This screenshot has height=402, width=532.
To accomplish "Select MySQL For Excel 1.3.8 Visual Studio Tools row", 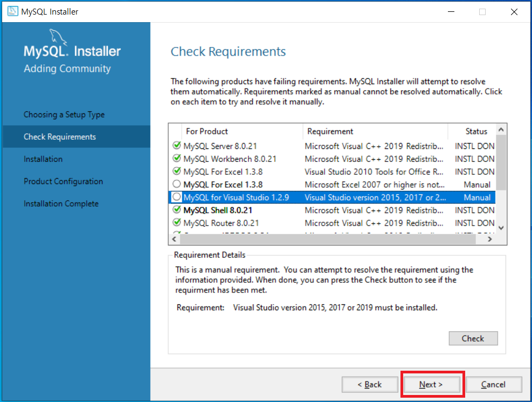I will (x=332, y=172).
